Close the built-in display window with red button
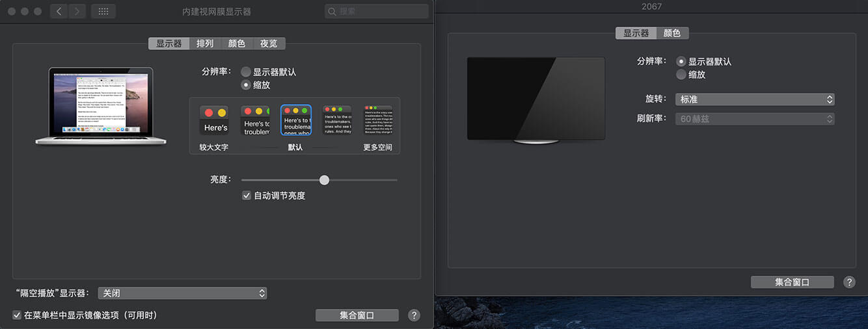Viewport: 868px width, 329px height. 12,12
